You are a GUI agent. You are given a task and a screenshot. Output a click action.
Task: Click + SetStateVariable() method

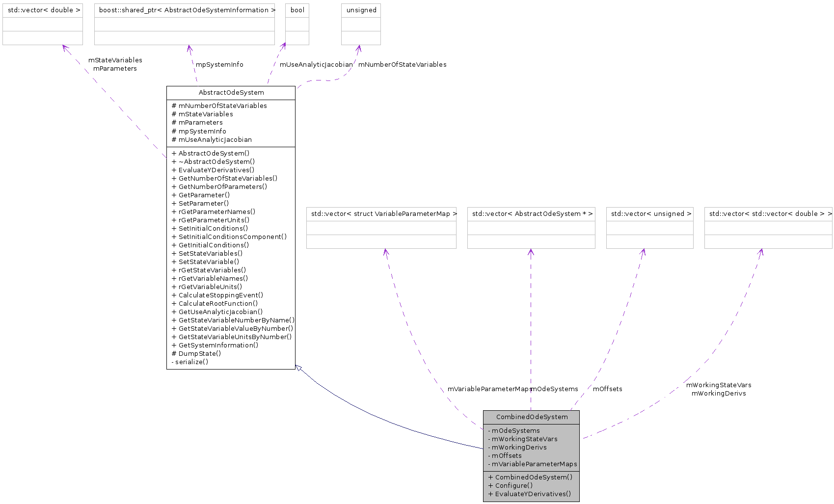205,262
